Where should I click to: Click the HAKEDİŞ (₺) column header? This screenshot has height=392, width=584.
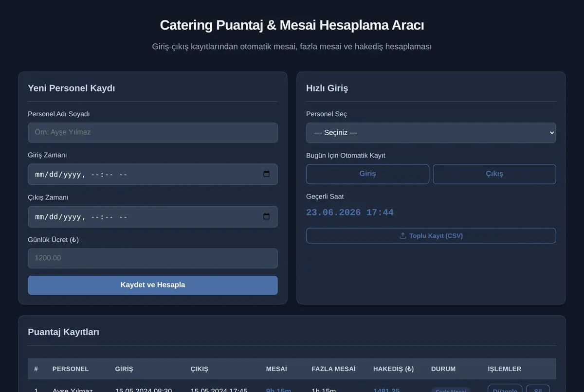pos(394,369)
